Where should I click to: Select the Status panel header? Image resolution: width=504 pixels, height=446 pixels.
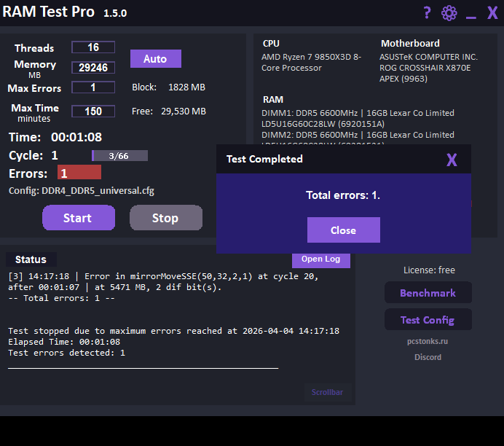click(31, 259)
